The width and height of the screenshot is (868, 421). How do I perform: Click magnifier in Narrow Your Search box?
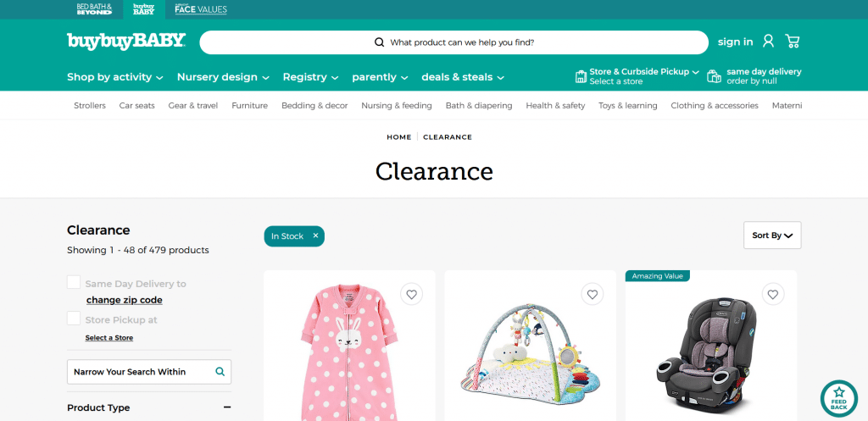(220, 372)
